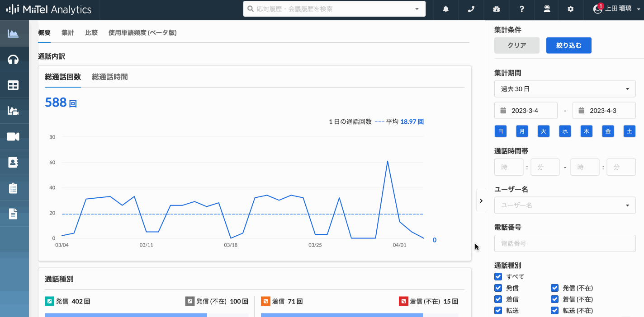Click the クリア button
The width and height of the screenshot is (644, 317).
pos(517,45)
